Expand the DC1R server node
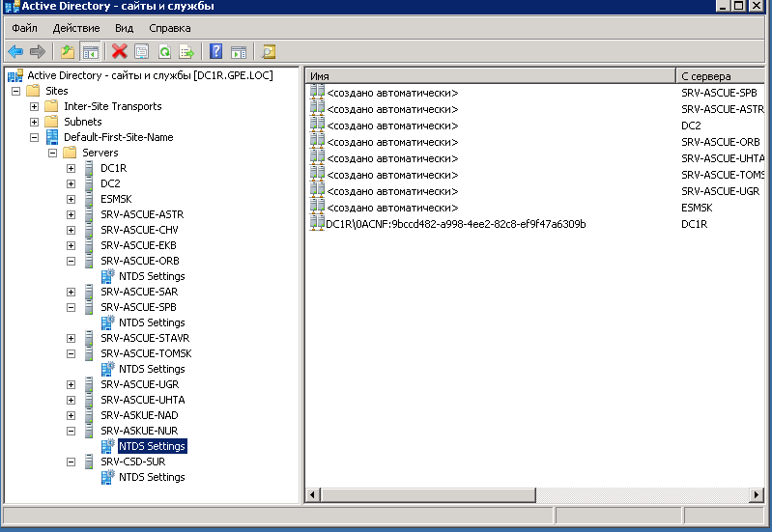 tap(71, 168)
